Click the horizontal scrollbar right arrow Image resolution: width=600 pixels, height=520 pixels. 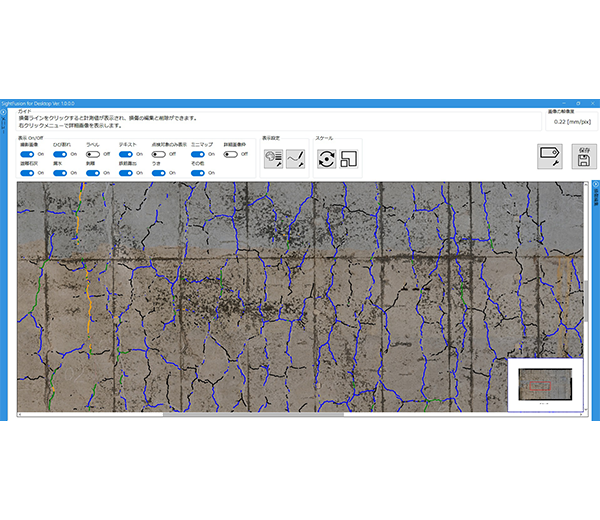pyautogui.click(x=582, y=414)
